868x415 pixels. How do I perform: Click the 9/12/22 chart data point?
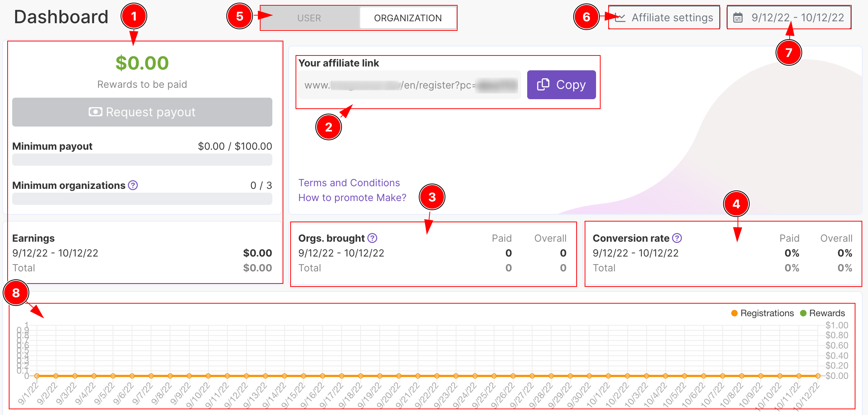(x=246, y=376)
